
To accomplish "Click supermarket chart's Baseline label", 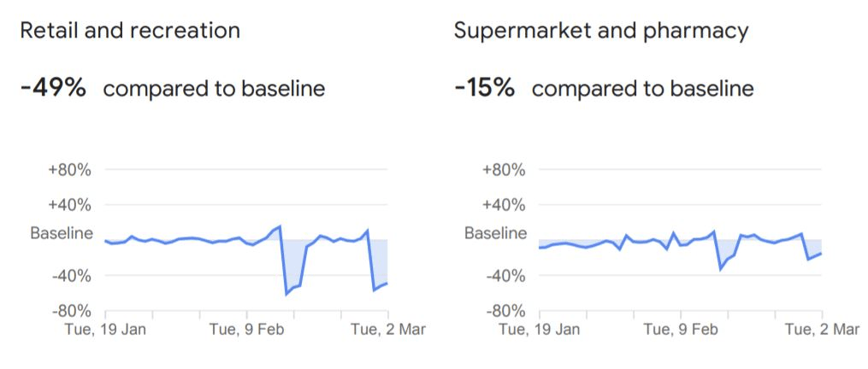I will pos(496,232).
